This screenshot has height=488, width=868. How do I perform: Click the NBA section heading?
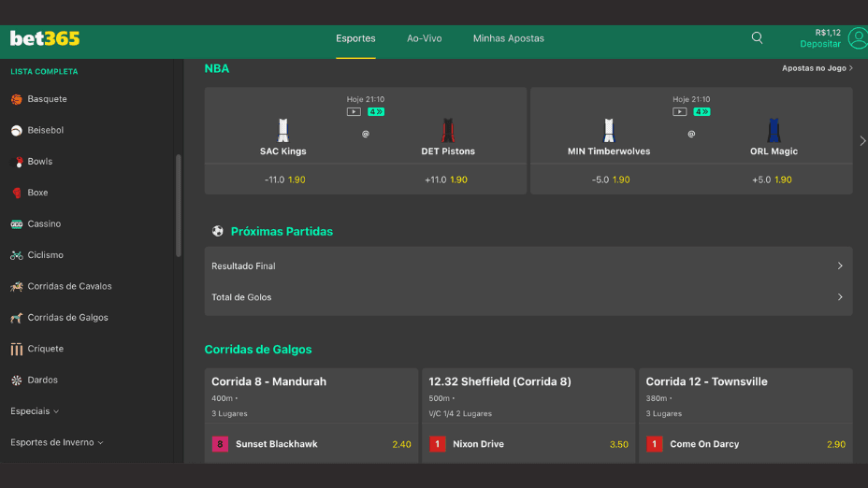(216, 68)
